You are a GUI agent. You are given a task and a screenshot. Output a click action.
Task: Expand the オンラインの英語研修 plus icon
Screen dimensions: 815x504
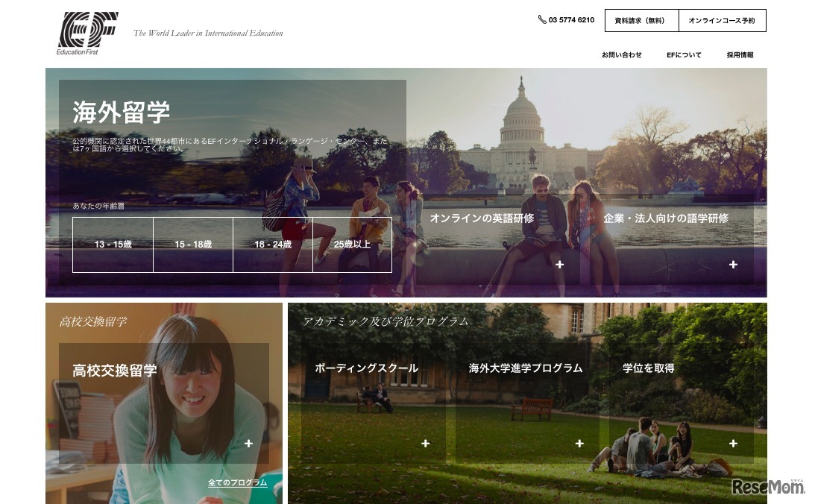(x=559, y=265)
